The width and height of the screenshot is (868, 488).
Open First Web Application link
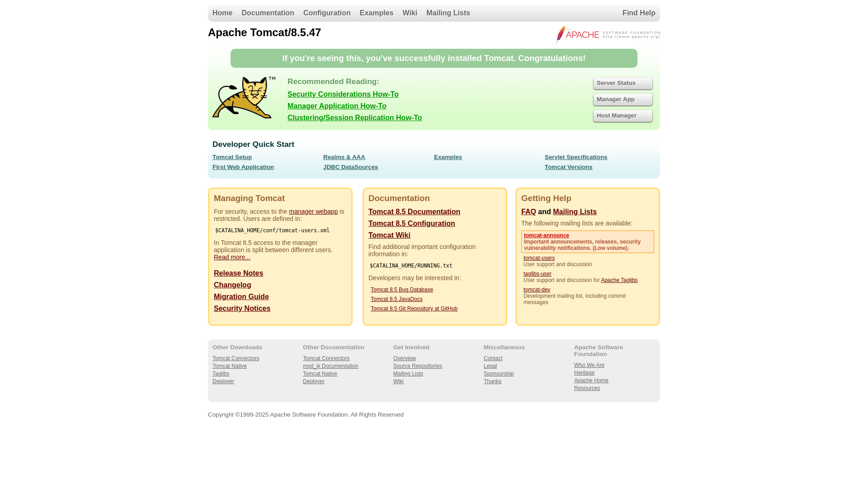(243, 167)
